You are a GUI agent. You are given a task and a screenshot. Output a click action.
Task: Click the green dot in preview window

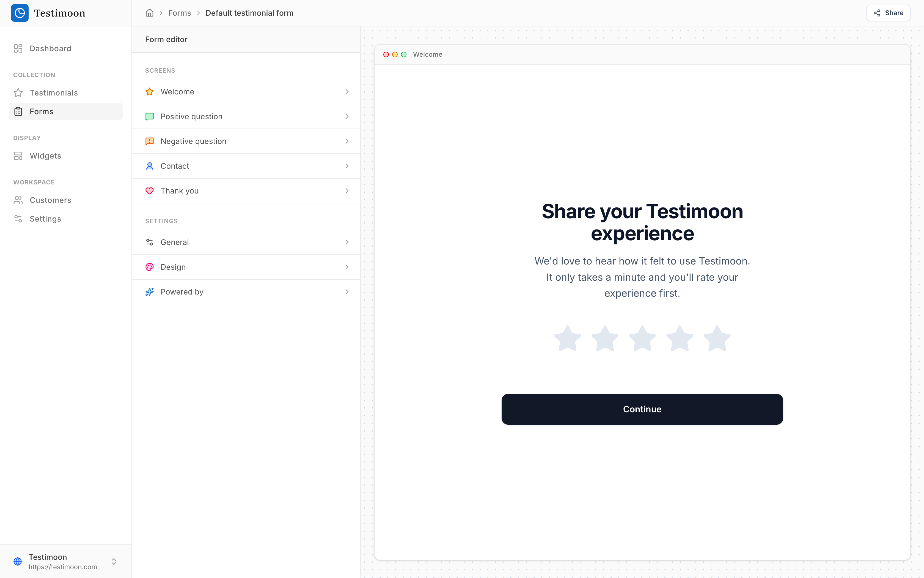(404, 55)
